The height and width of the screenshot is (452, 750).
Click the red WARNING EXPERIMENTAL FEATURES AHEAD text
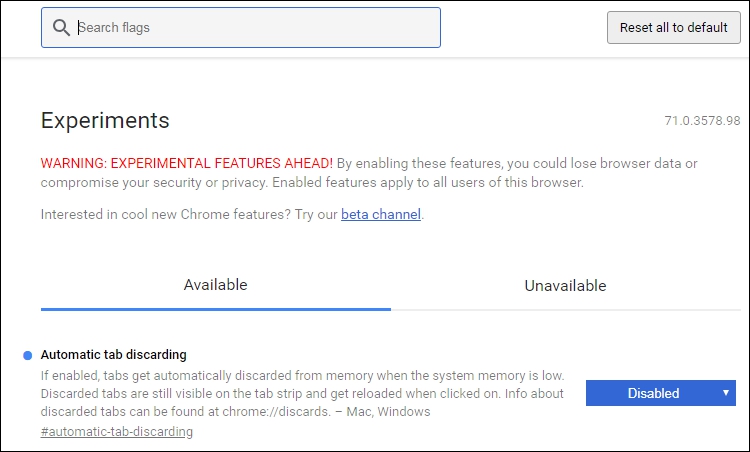[x=187, y=164]
